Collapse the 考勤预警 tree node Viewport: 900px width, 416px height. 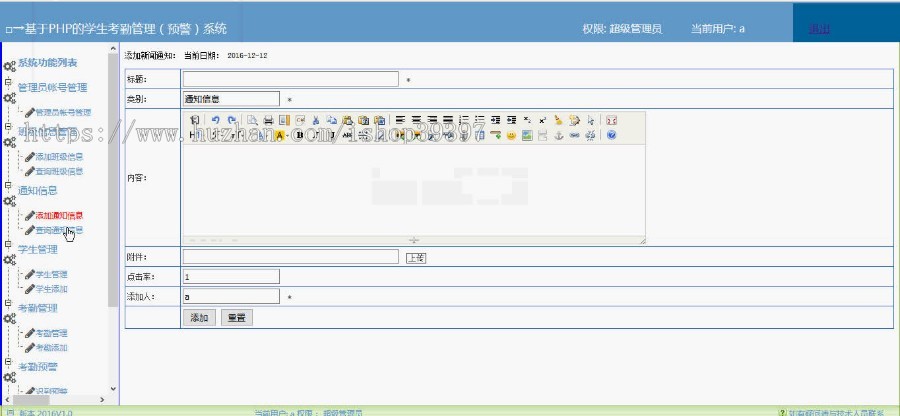8,362
